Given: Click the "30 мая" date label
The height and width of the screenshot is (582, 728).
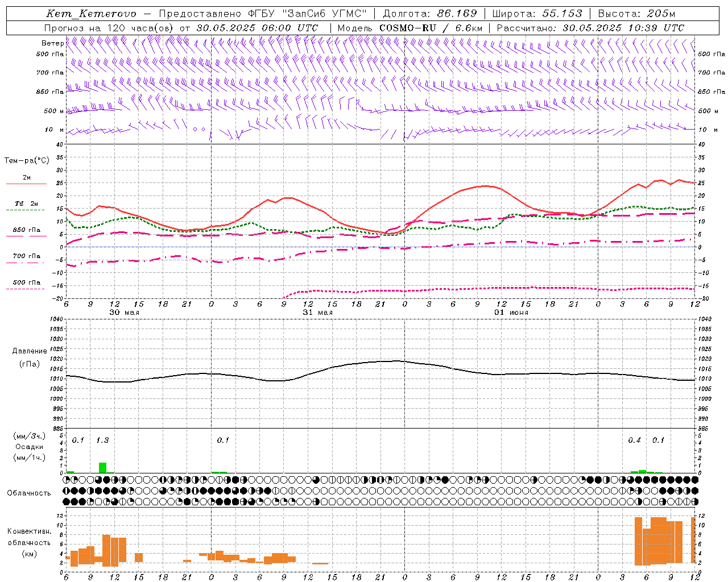Looking at the screenshot, I should [x=124, y=312].
